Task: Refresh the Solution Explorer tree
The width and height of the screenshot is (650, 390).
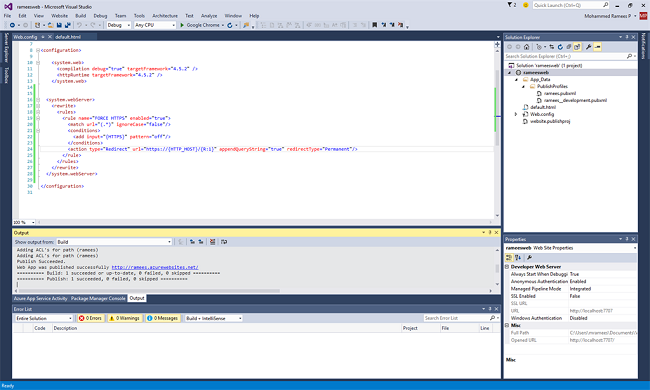Action: [x=560, y=47]
